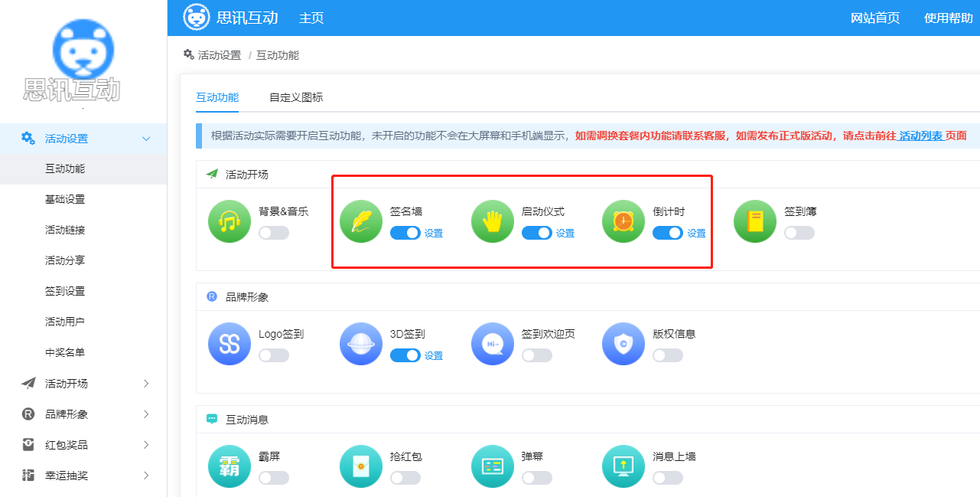This screenshot has height=497, width=980.
Task: Click 活动设置 in the breadcrumb
Action: tap(220, 55)
